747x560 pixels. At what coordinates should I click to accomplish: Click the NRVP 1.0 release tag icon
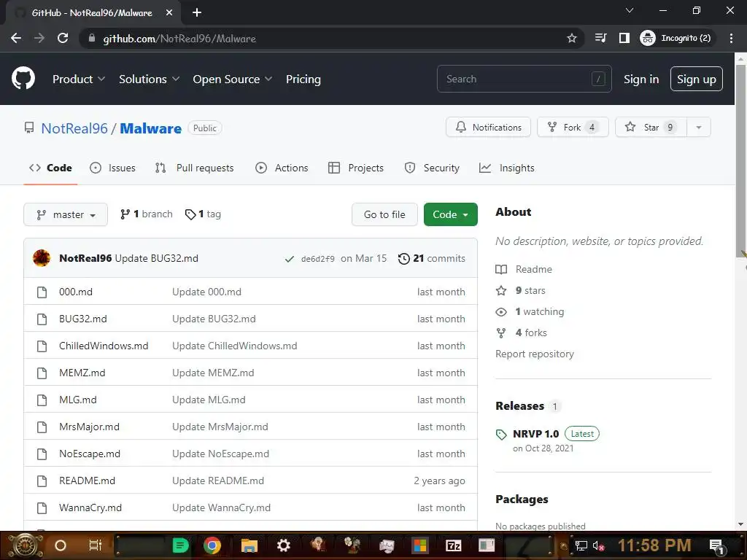click(x=501, y=435)
